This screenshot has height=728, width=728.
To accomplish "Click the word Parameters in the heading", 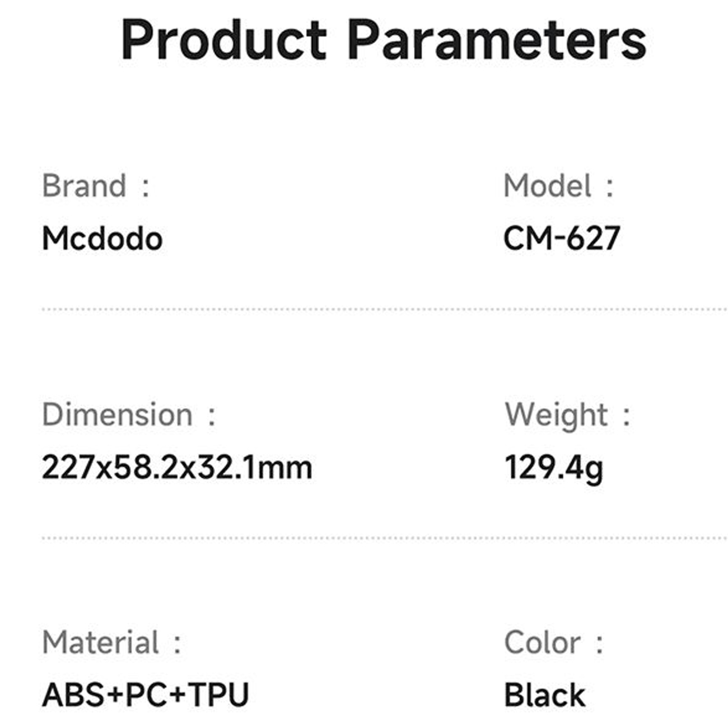I will coord(497,40).
